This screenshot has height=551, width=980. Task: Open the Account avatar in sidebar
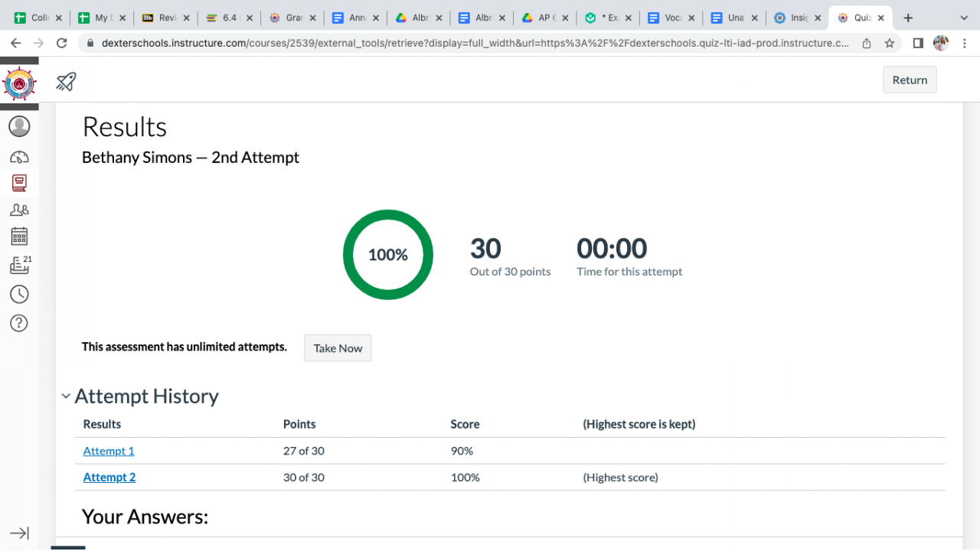19,126
